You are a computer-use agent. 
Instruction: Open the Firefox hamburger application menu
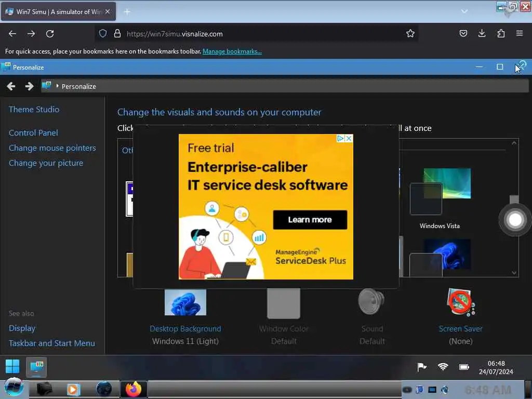click(520, 33)
